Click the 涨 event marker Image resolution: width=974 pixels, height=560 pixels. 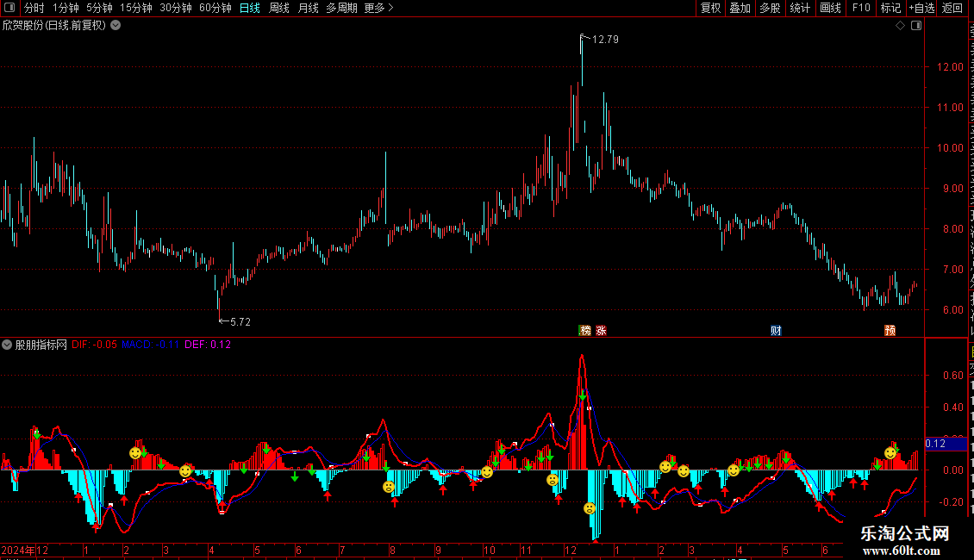pyautogui.click(x=602, y=330)
